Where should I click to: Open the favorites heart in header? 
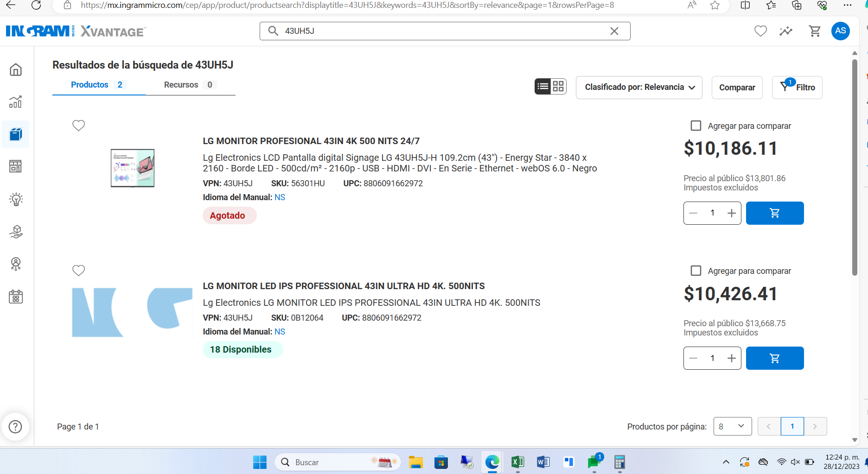click(760, 31)
